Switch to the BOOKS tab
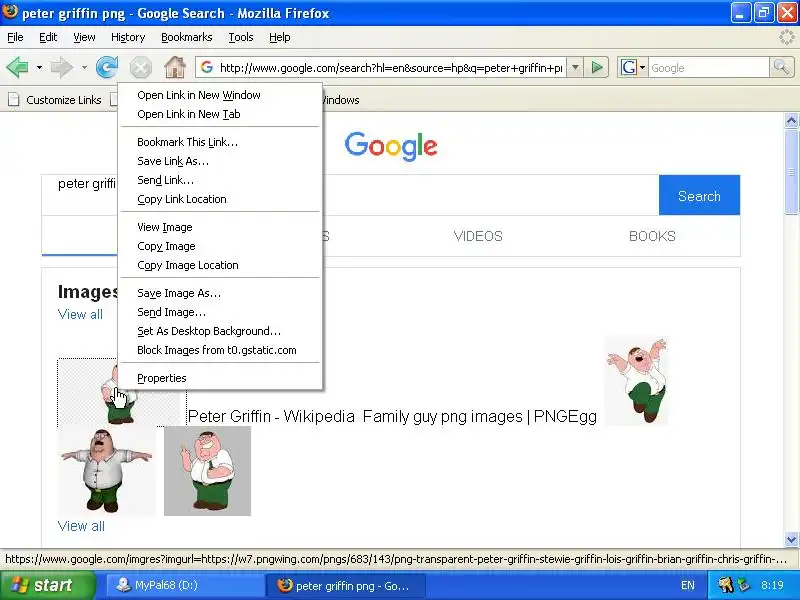Viewport: 800px width, 600px height. (652, 236)
